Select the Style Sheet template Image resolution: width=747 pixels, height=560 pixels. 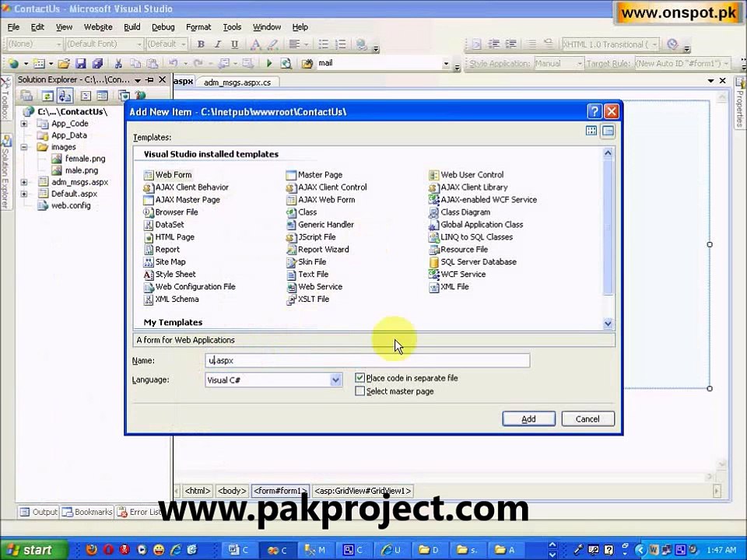point(170,274)
